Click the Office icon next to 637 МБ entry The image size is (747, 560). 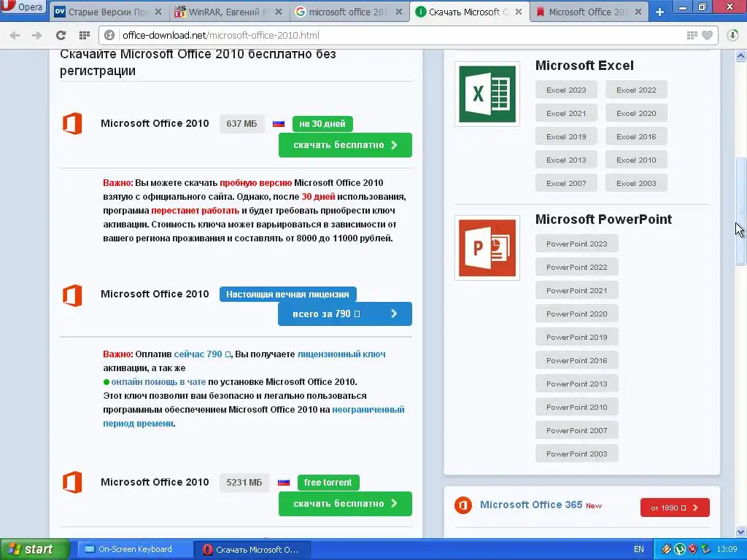point(72,124)
